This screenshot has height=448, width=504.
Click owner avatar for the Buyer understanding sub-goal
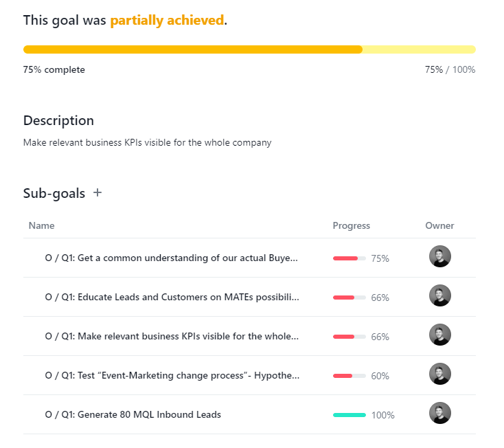(439, 257)
